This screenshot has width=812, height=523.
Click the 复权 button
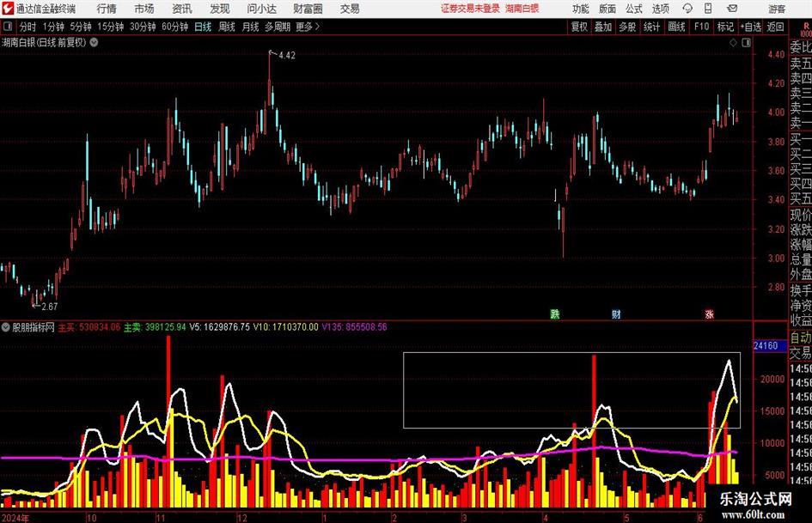click(579, 27)
